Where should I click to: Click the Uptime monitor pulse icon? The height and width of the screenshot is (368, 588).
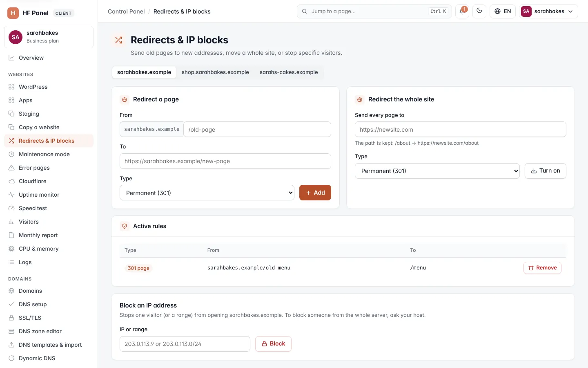click(x=11, y=195)
